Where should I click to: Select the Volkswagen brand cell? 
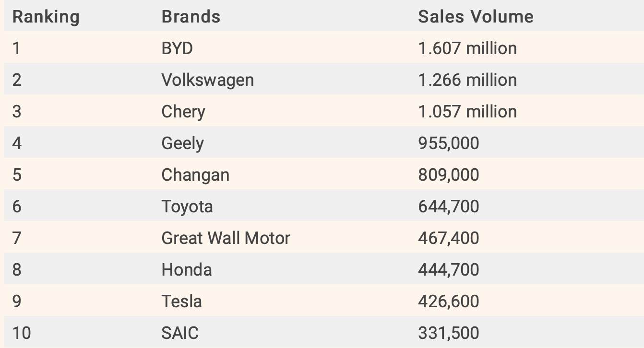[207, 80]
